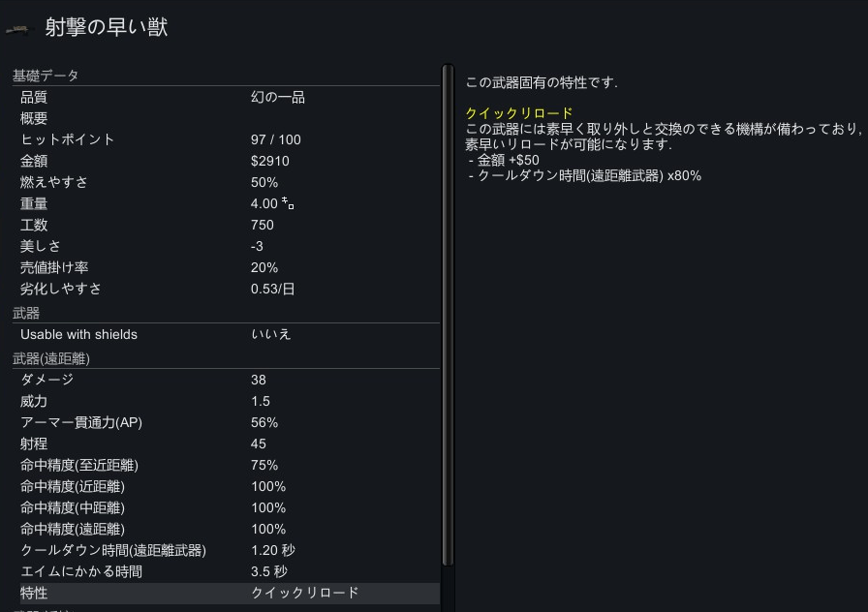Click the small icon next to weight 4.00
Screen dimensions: 868x612
tap(288, 203)
